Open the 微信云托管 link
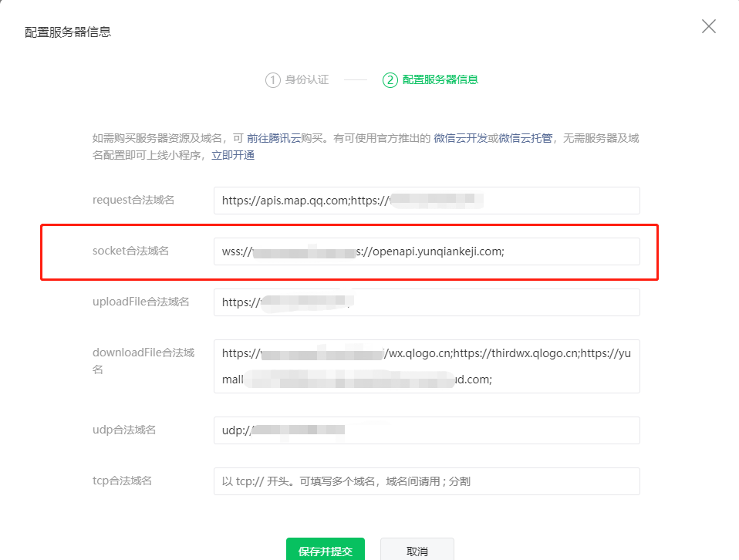The height and width of the screenshot is (560, 739). point(525,138)
